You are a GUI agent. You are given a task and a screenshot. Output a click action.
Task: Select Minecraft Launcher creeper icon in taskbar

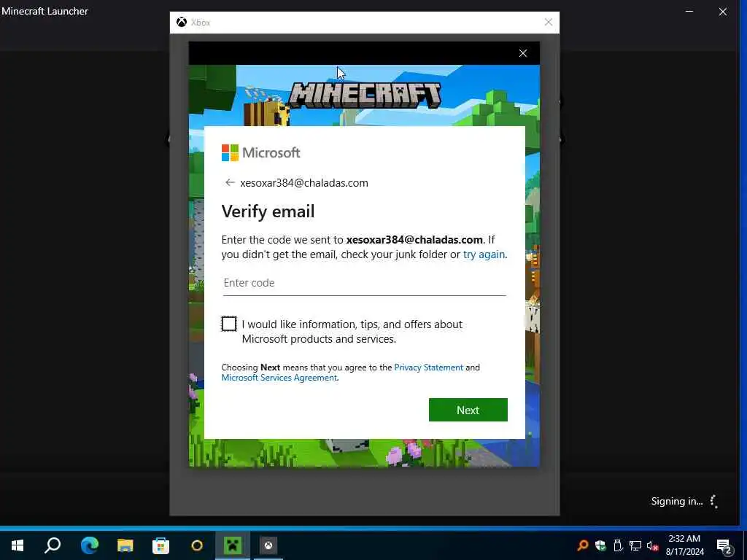[233, 545]
